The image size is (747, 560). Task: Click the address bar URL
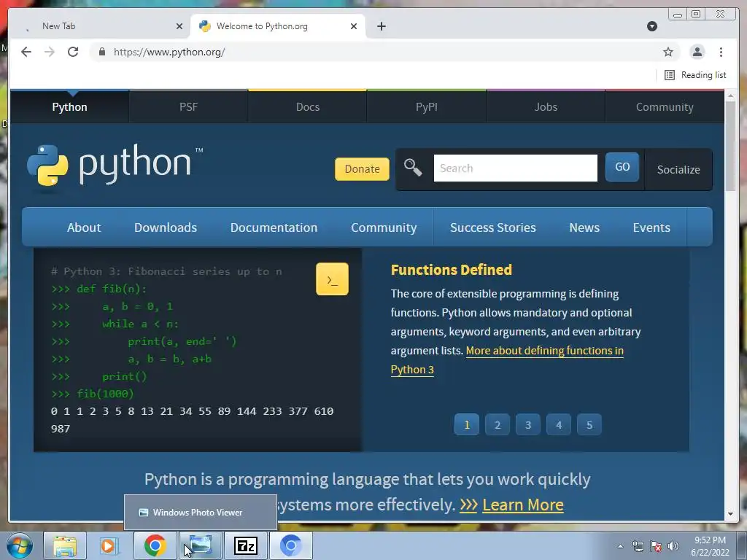(169, 52)
